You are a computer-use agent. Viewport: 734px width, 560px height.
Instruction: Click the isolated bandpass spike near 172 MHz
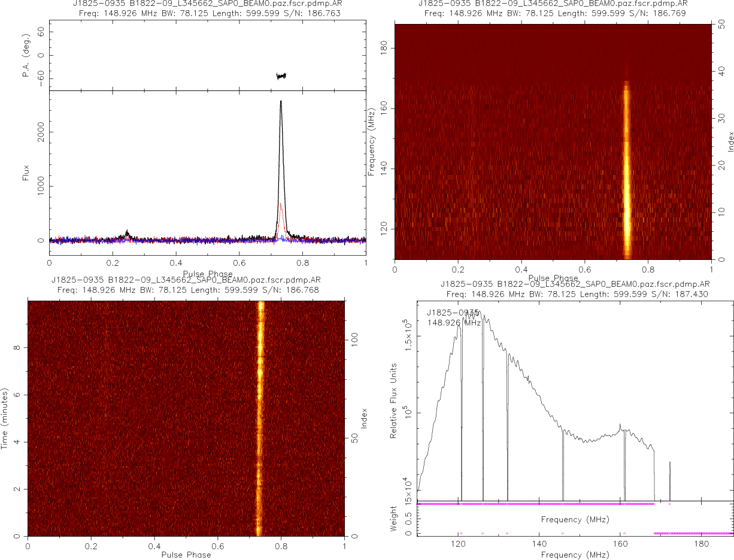coord(669,473)
